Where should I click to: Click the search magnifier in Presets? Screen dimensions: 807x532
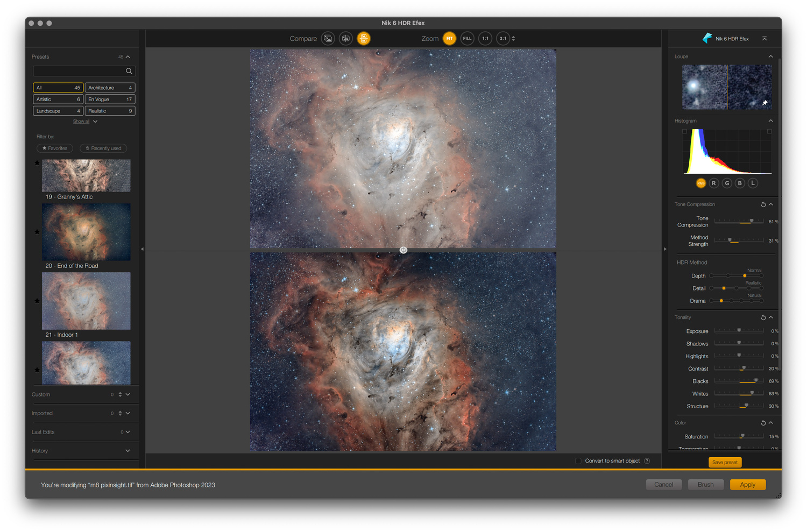[129, 71]
